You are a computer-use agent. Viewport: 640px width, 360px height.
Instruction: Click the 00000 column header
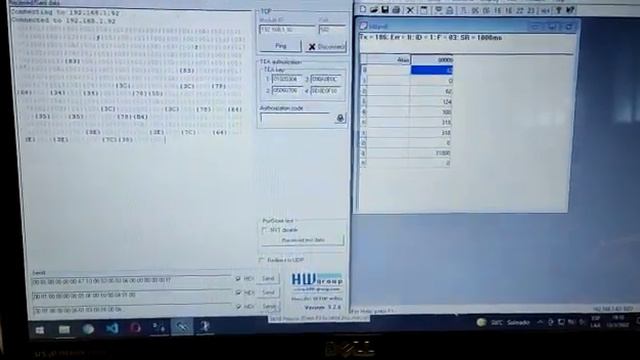[x=432, y=60]
